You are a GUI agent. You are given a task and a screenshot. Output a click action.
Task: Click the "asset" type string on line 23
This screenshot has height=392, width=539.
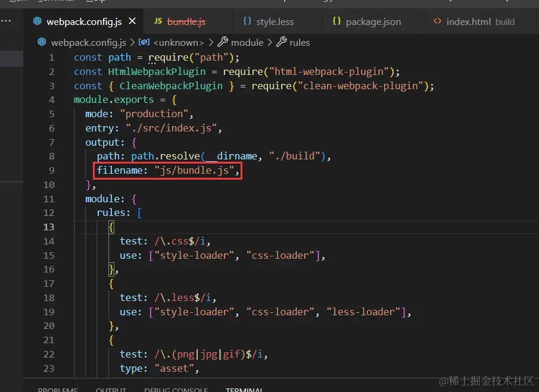(x=175, y=368)
